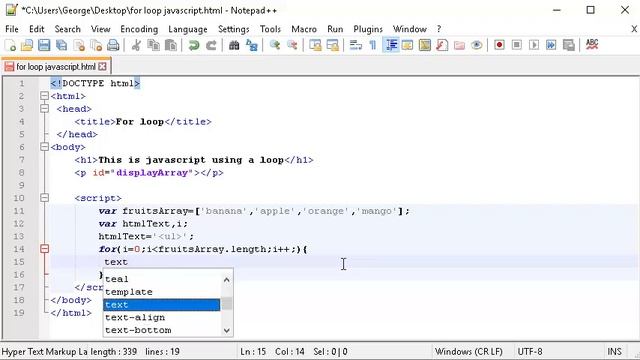This screenshot has width=640, height=360.
Task: Undo the last edit with green arrow
Action: click(x=193, y=45)
